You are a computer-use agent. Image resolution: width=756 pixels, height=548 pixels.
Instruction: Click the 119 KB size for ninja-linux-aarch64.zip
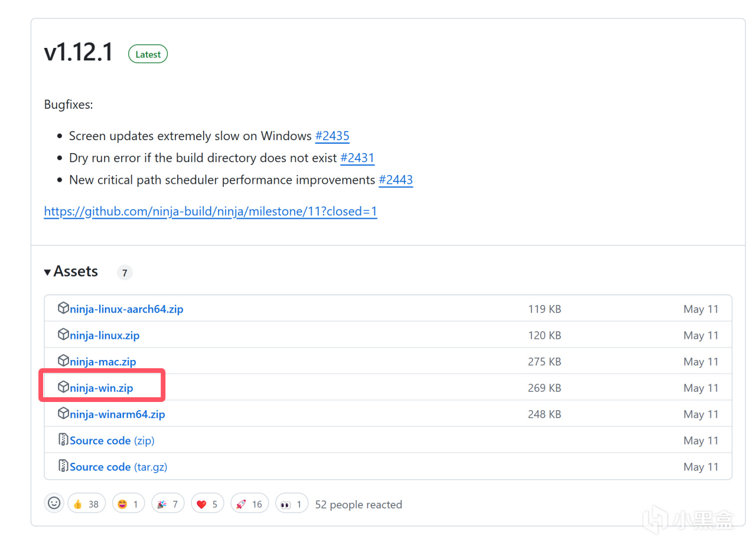click(x=545, y=309)
